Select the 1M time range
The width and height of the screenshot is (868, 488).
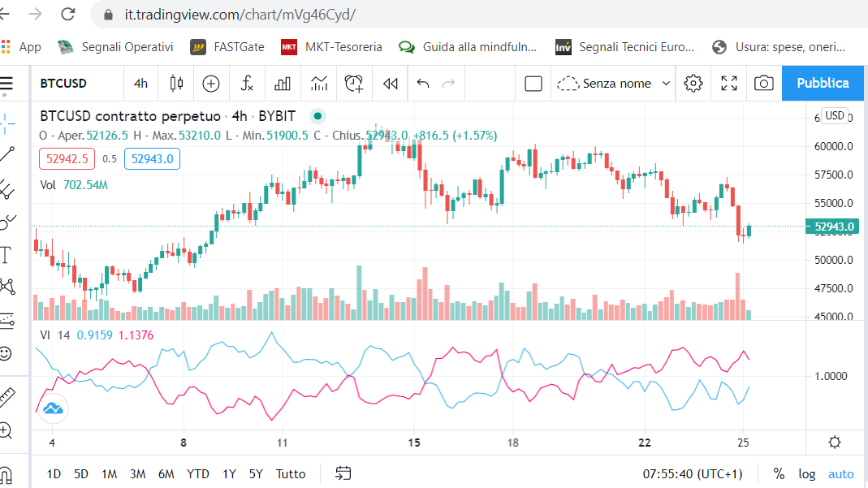[109, 473]
